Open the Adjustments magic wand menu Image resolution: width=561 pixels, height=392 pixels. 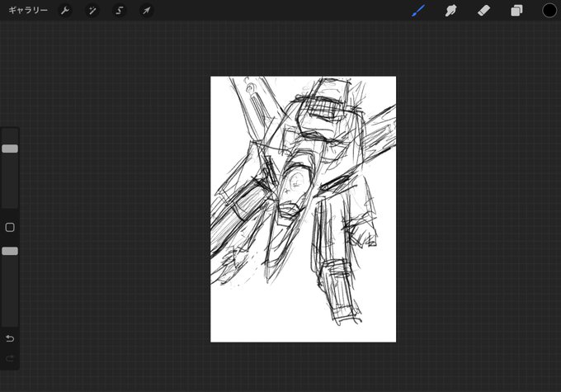(92, 11)
